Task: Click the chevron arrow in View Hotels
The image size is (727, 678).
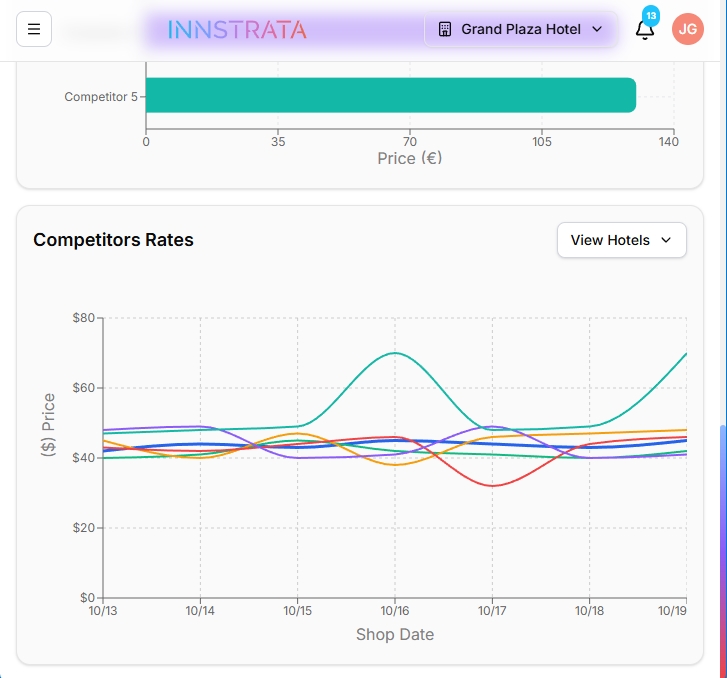Action: point(667,240)
